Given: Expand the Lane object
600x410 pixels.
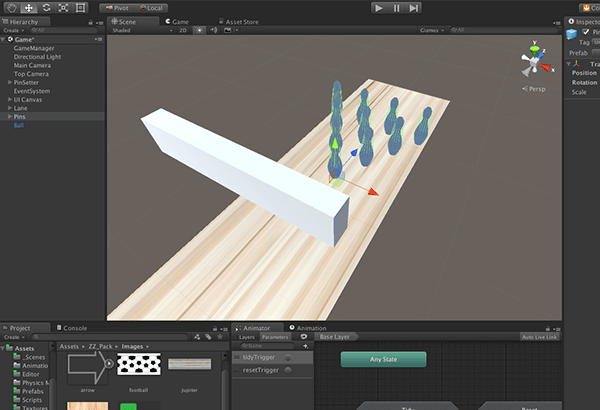Looking at the screenshot, I should pyautogui.click(x=10, y=108).
